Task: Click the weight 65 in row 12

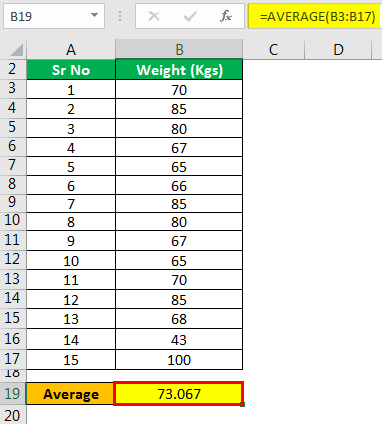Action: coord(179,260)
